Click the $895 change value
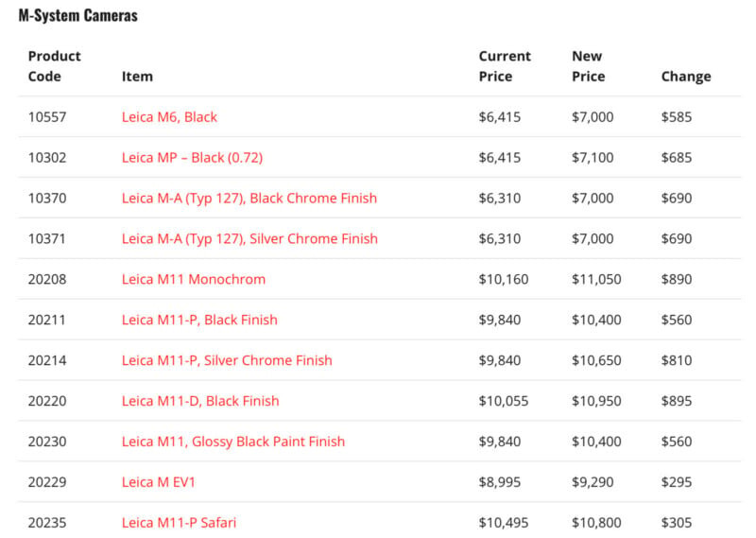 677,401
